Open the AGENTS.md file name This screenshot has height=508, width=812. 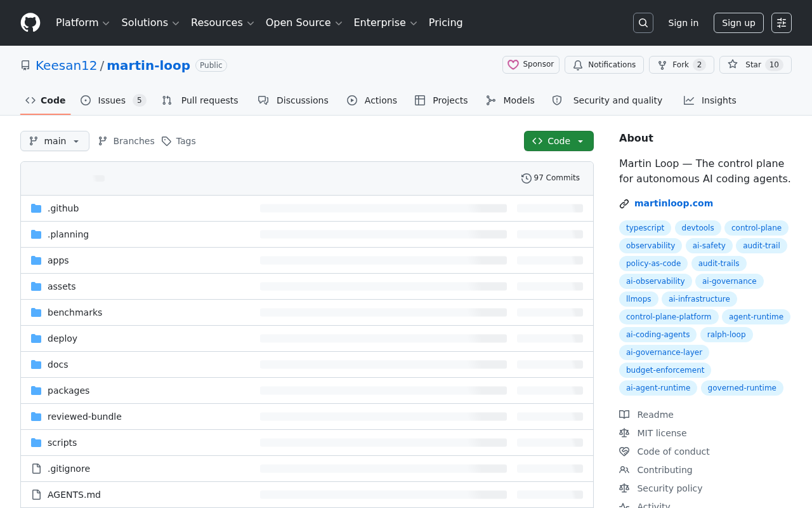pos(74,495)
